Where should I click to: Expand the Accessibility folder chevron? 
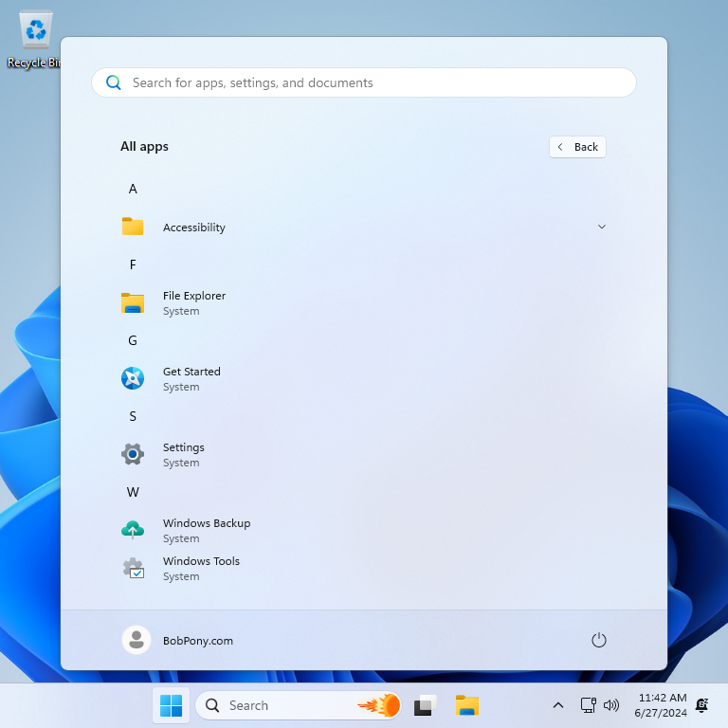point(602,227)
